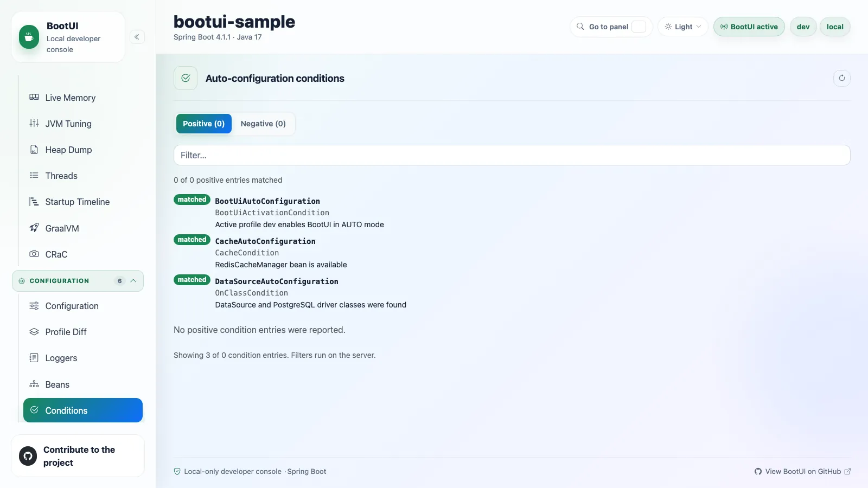This screenshot has width=868, height=488.
Task: Open the Threads list icon
Action: point(34,175)
